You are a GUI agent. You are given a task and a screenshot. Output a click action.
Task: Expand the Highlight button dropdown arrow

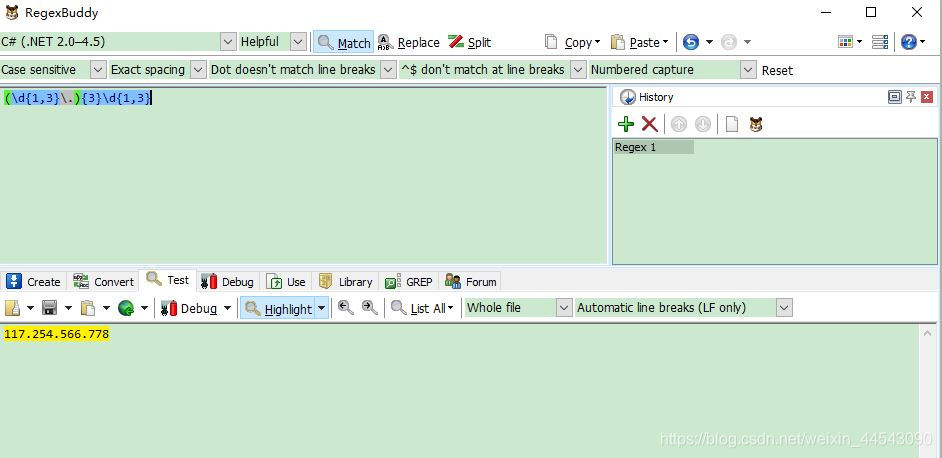pyautogui.click(x=322, y=308)
